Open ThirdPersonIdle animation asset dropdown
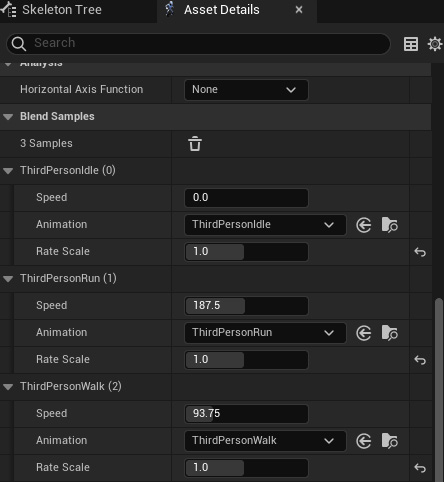Viewport: 444px width, 482px height. pos(265,225)
